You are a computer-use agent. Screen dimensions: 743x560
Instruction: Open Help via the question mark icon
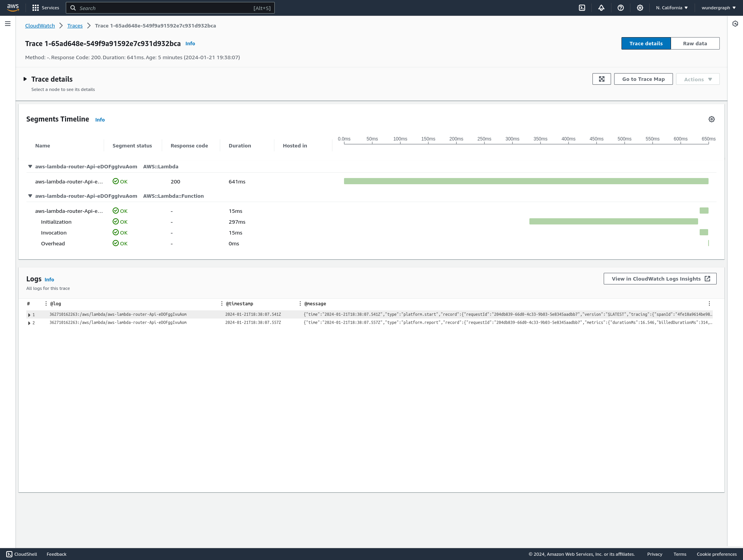click(621, 8)
